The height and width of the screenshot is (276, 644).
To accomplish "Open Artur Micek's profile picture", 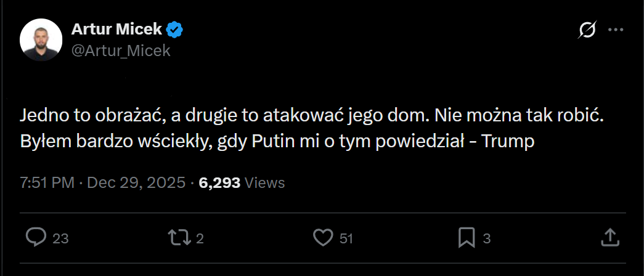I will point(41,39).
